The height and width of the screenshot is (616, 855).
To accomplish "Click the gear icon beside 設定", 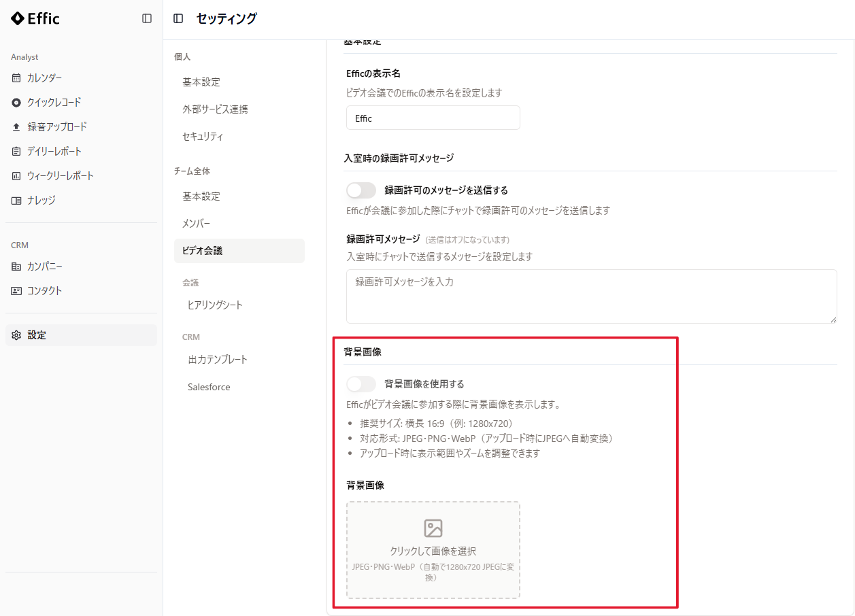I will coord(16,335).
